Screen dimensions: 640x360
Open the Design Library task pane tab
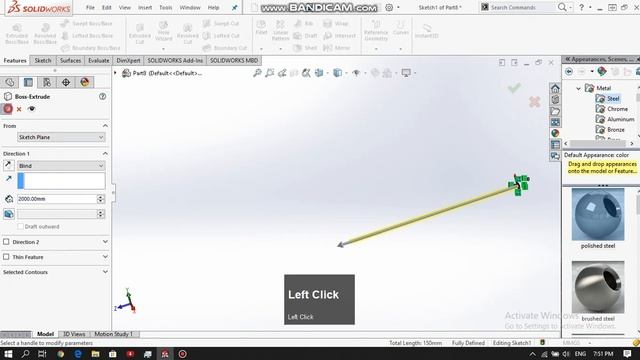pyautogui.click(x=555, y=100)
